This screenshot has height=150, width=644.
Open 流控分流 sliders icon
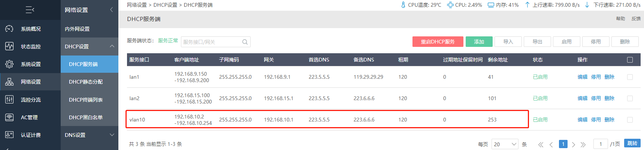[x=9, y=100]
